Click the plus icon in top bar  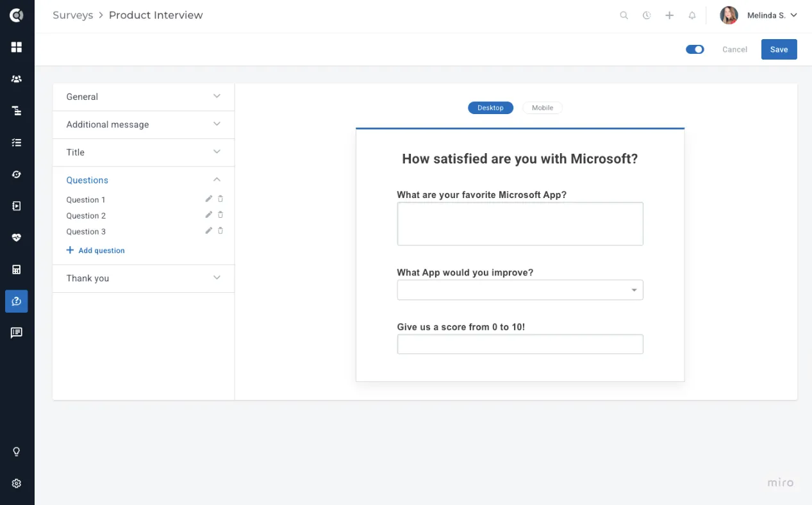[x=669, y=15]
